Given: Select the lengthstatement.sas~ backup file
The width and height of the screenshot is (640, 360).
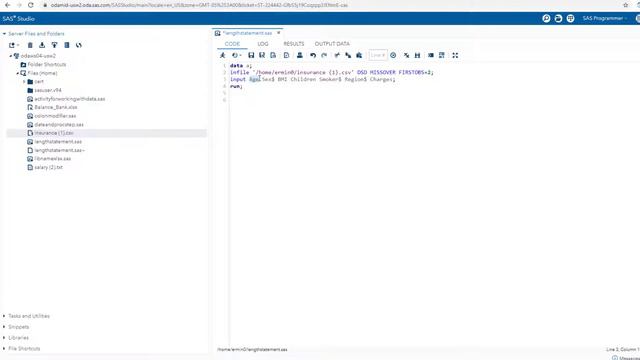Looking at the screenshot, I should click(x=59, y=150).
